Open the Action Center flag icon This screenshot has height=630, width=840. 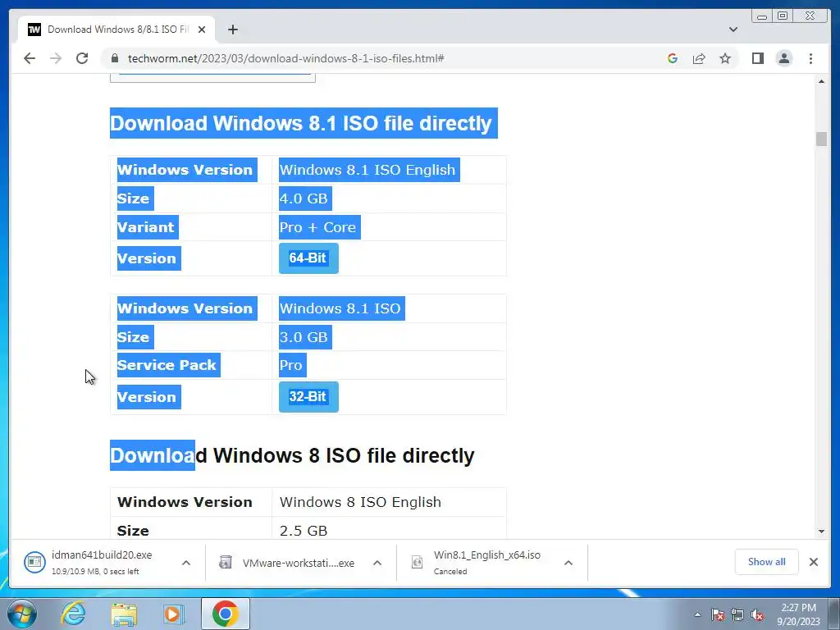718,614
